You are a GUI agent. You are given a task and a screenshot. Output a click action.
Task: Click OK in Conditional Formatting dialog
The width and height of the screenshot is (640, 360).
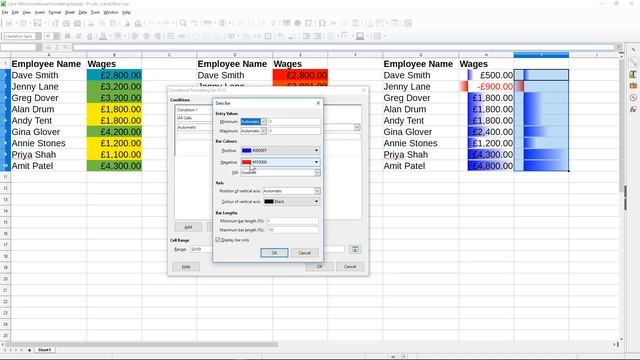[x=320, y=267]
